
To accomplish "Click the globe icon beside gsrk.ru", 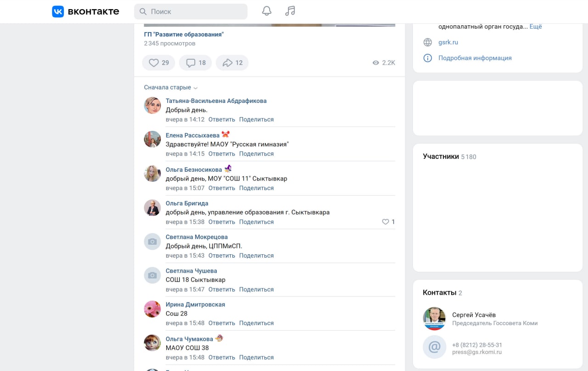I will tap(428, 42).
